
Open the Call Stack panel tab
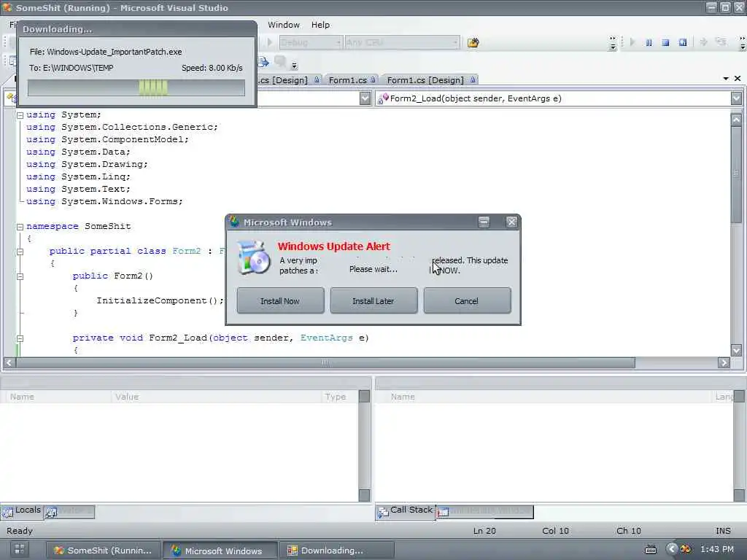pos(406,510)
